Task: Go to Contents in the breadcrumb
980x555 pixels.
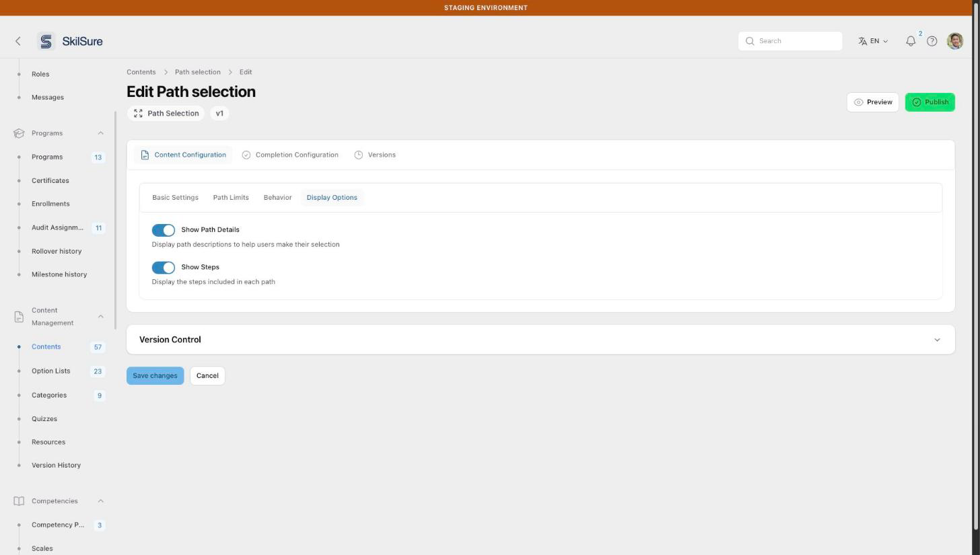Action: 141,72
